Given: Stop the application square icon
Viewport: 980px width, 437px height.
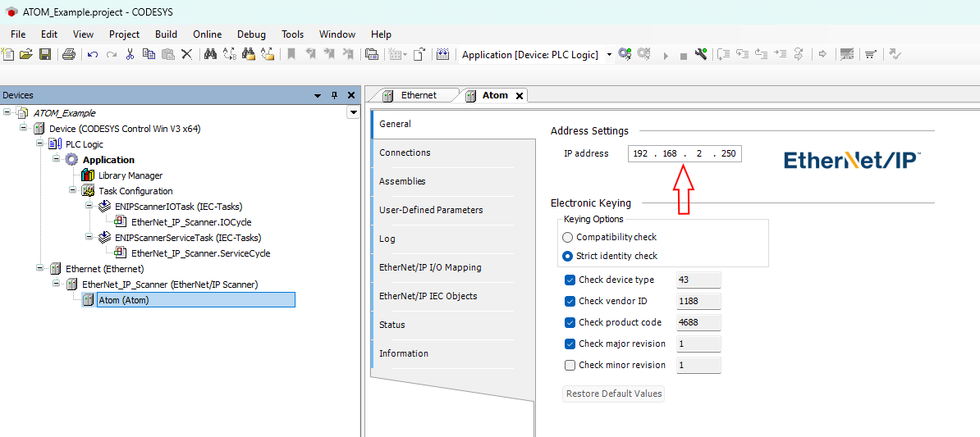Looking at the screenshot, I should 683,56.
